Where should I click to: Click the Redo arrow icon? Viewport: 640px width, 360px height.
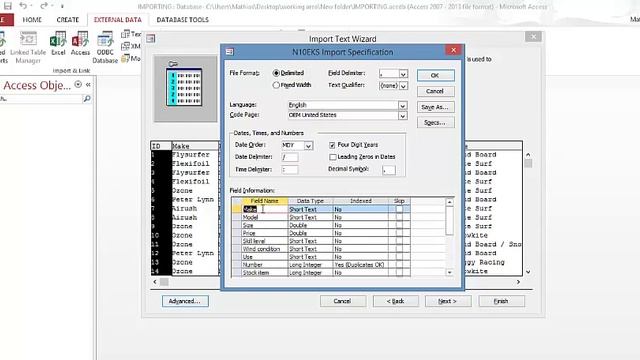(44, 6)
